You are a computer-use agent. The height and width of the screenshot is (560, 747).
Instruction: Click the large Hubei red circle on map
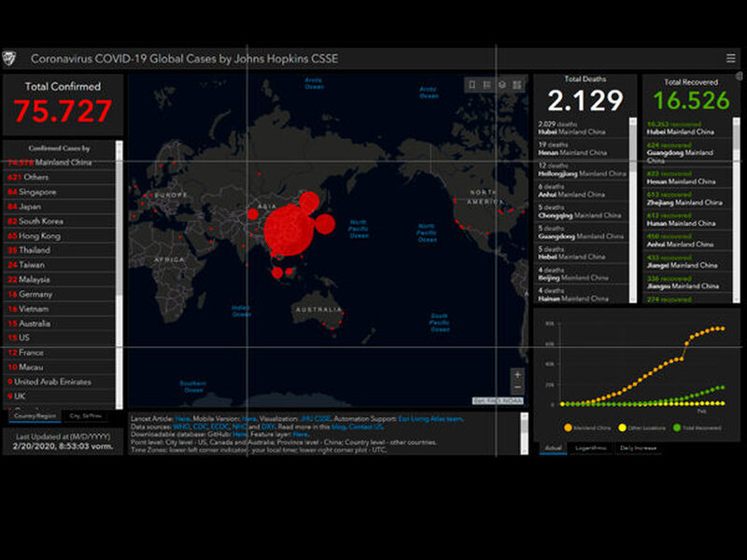point(289,230)
